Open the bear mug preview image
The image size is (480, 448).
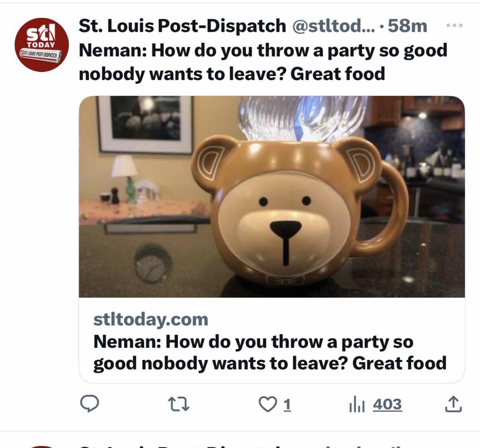271,197
